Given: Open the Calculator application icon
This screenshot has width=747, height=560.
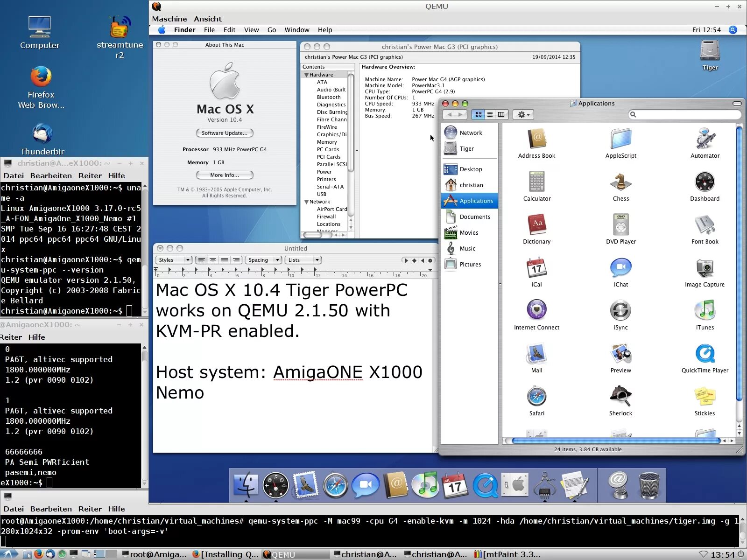Looking at the screenshot, I should pyautogui.click(x=537, y=182).
